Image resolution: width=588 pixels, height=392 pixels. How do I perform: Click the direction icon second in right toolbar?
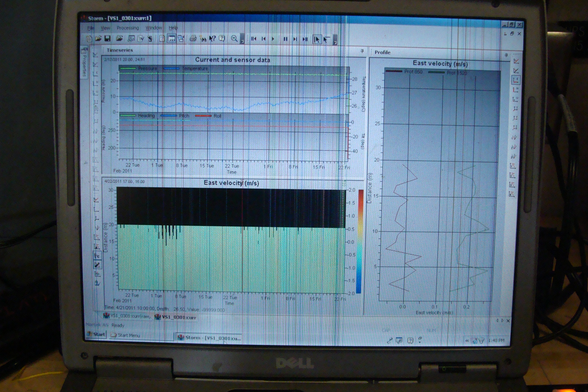point(516,71)
